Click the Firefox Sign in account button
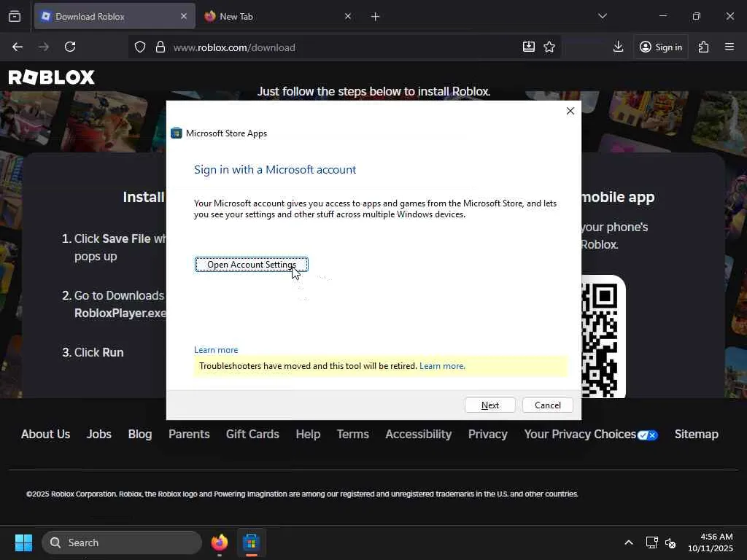747x560 pixels. tap(661, 47)
